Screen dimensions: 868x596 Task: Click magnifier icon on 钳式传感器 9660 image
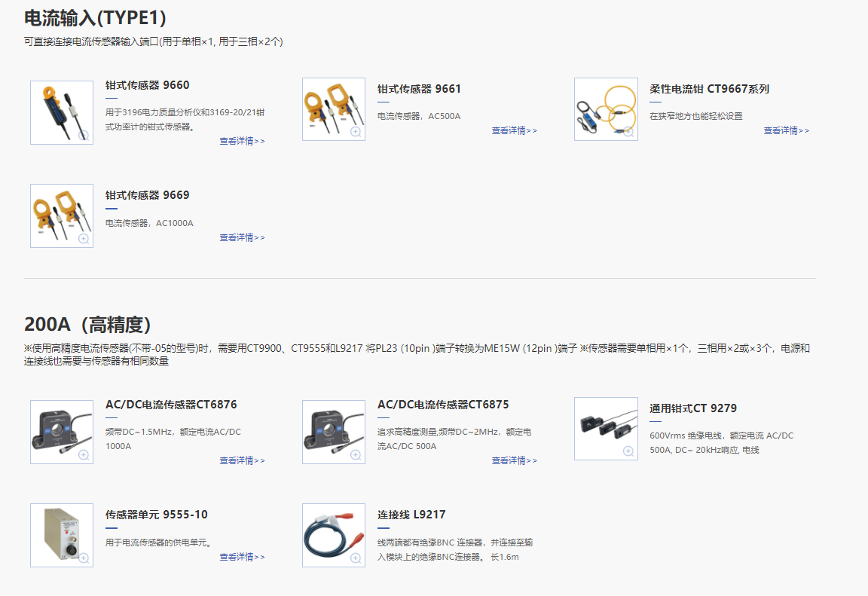[84, 136]
